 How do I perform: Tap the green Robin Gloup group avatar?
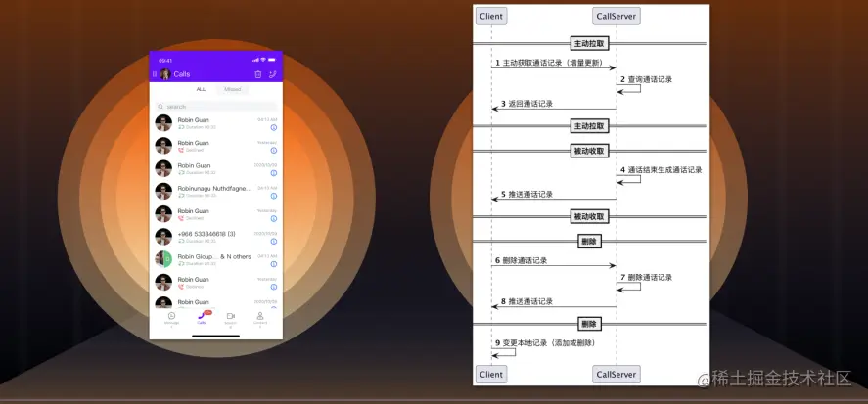pyautogui.click(x=163, y=259)
